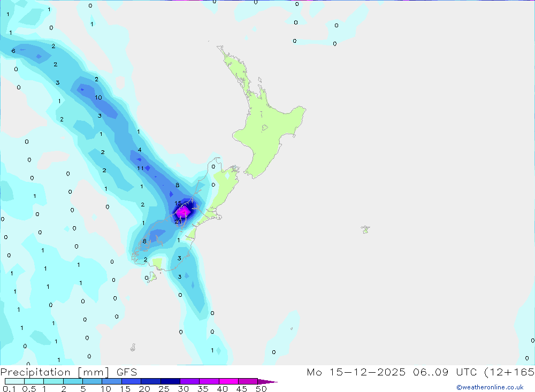
Task: Click the 'GFS' model label
Action: coord(127,372)
